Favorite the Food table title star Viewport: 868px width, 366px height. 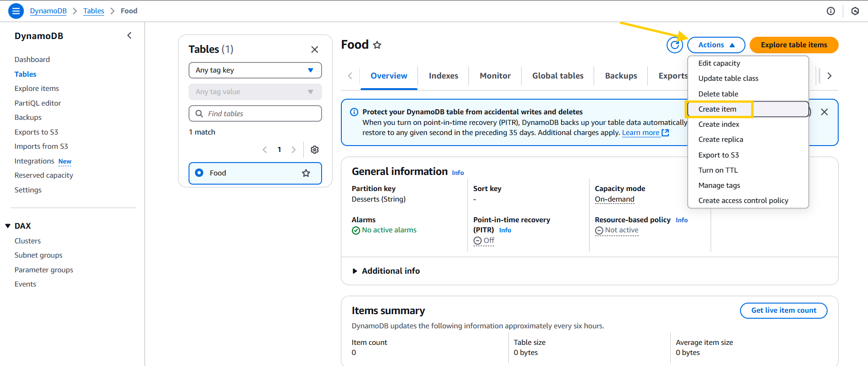pyautogui.click(x=377, y=45)
